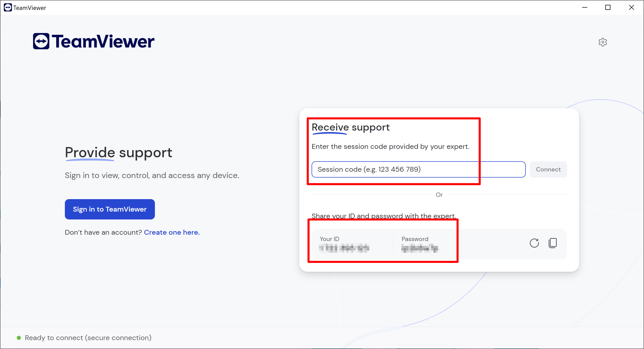The image size is (644, 349).
Task: Open the Create one here link
Action: pyautogui.click(x=172, y=232)
